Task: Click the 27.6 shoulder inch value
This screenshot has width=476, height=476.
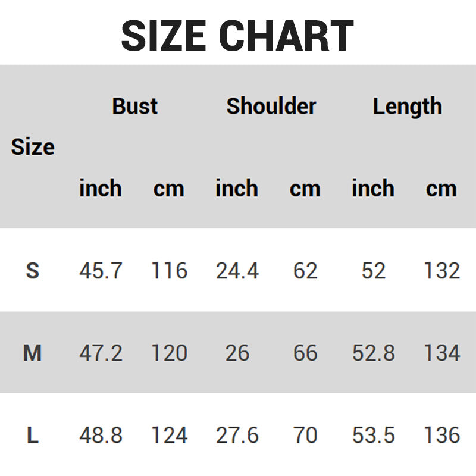Action: click(237, 435)
